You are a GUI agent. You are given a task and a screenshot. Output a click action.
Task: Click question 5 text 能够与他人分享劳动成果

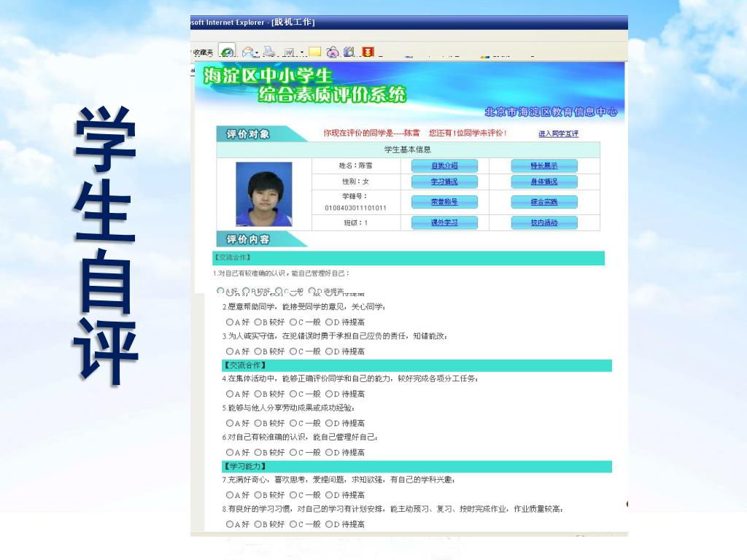pyautogui.click(x=288, y=408)
